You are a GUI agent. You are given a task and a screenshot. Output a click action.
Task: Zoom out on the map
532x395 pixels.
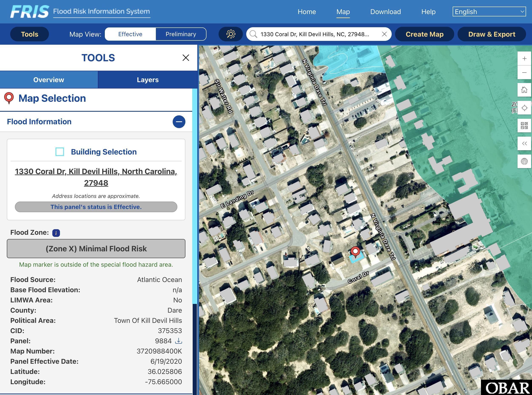tap(524, 72)
